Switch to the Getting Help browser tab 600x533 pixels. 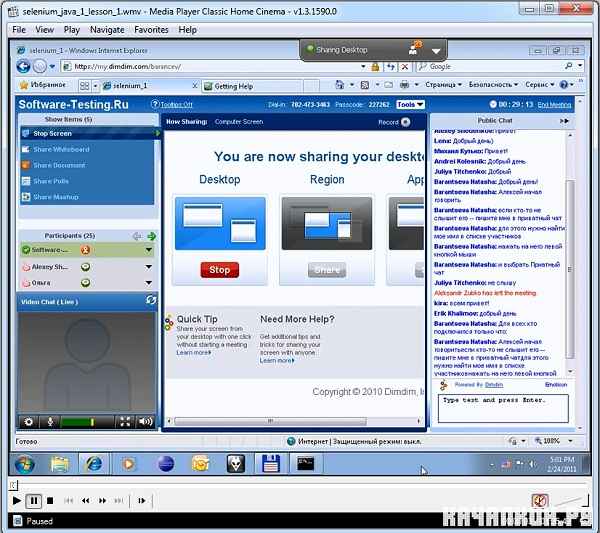pos(253,86)
